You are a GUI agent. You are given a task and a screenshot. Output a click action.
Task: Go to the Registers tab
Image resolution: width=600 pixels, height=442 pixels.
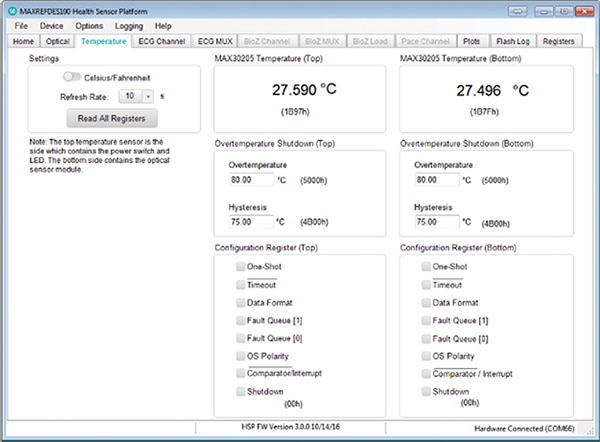pyautogui.click(x=558, y=42)
